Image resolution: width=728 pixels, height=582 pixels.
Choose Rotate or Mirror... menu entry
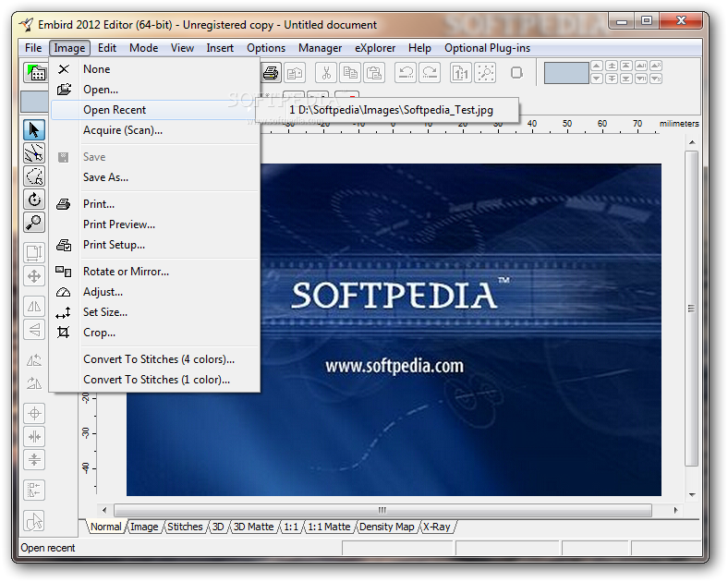(x=154, y=272)
